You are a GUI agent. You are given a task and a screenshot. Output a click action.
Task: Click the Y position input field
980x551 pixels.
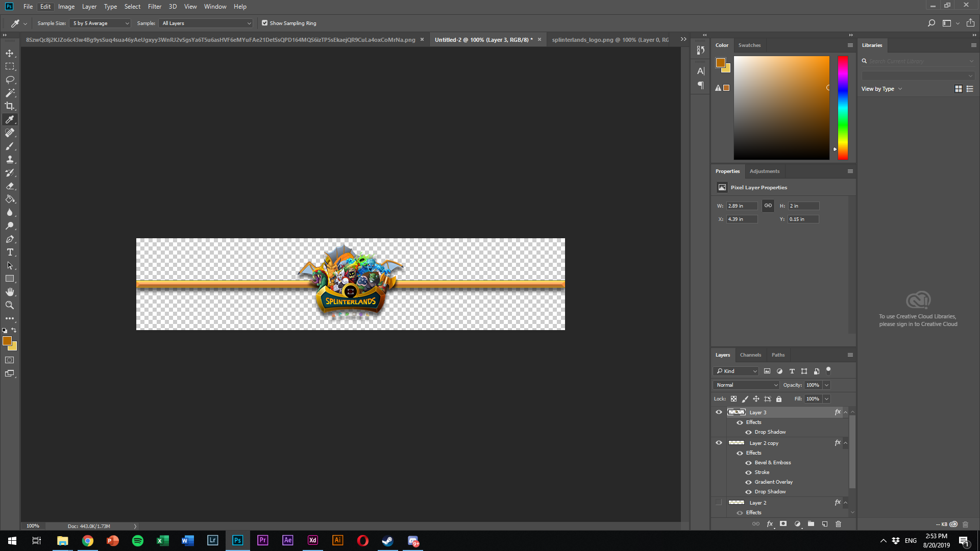click(x=803, y=219)
